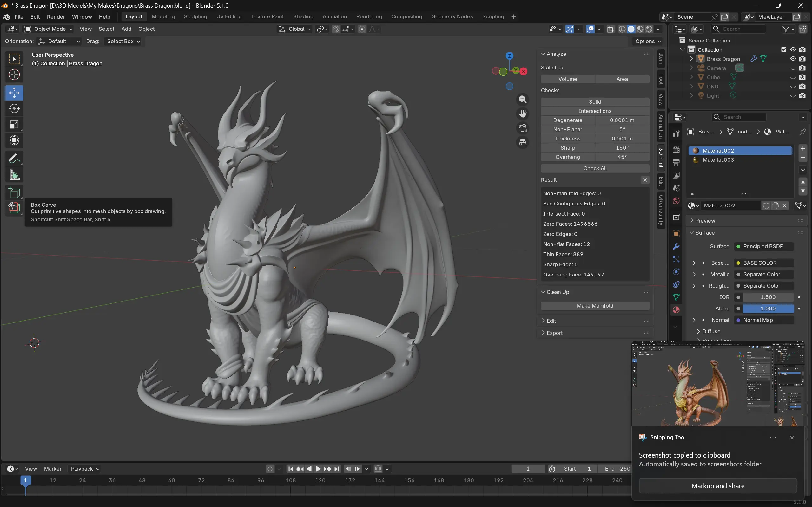
Task: Switch to Rendered viewport shading
Action: click(649, 29)
